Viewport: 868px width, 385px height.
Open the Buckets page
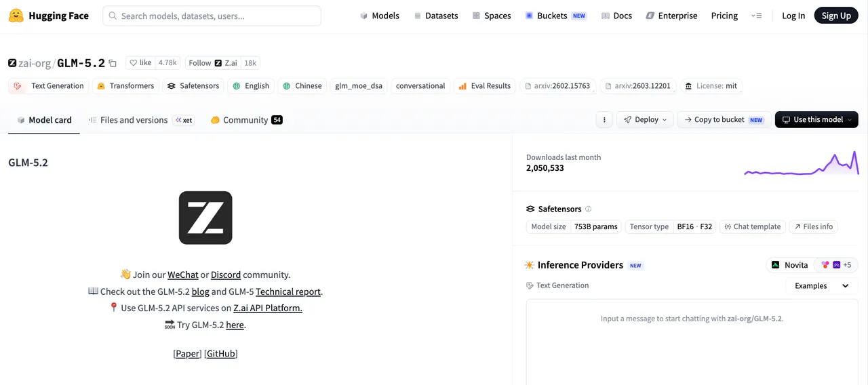(x=556, y=16)
